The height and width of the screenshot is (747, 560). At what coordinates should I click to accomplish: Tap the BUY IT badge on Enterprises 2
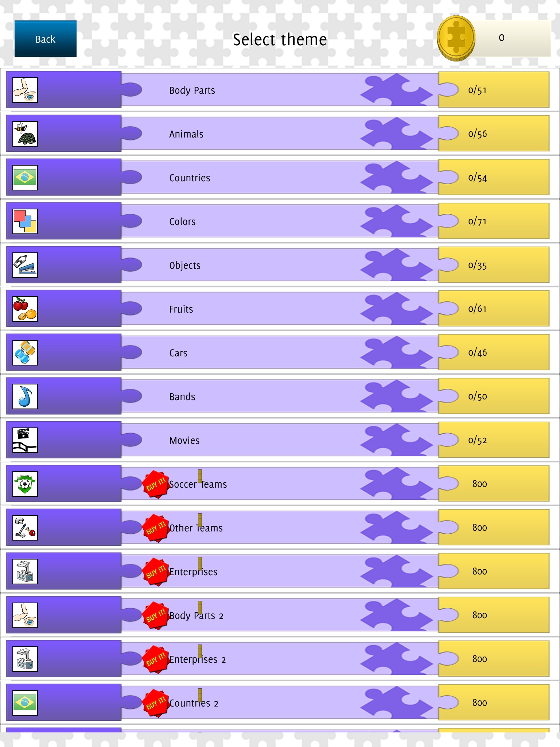(156, 659)
